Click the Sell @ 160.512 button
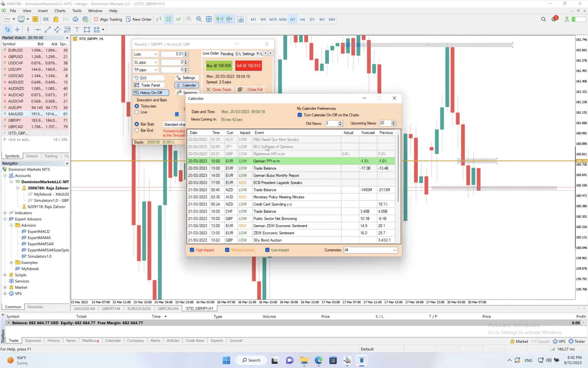 click(x=248, y=66)
